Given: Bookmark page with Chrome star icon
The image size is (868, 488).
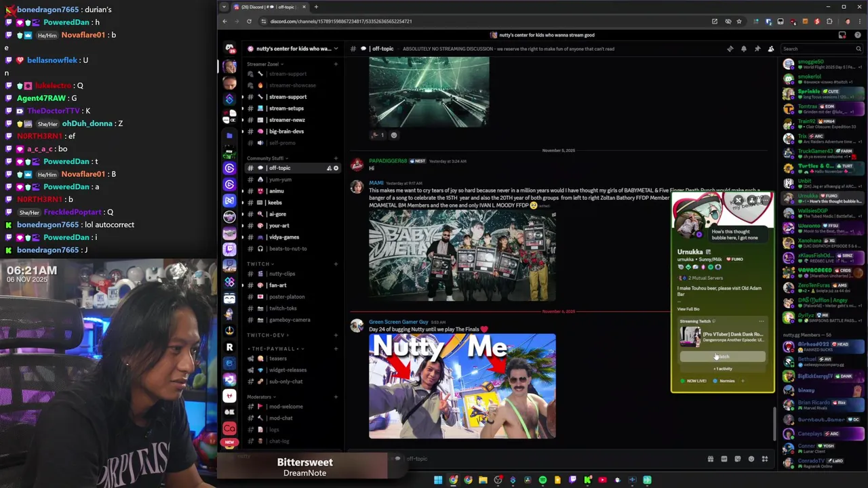Looking at the screenshot, I should tap(739, 21).
